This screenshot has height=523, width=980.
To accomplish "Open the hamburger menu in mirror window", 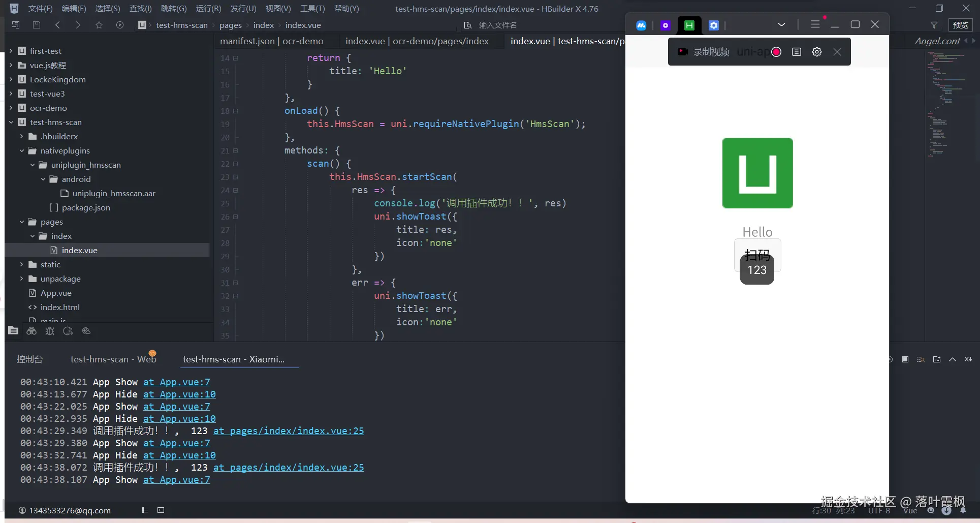I will tap(815, 24).
